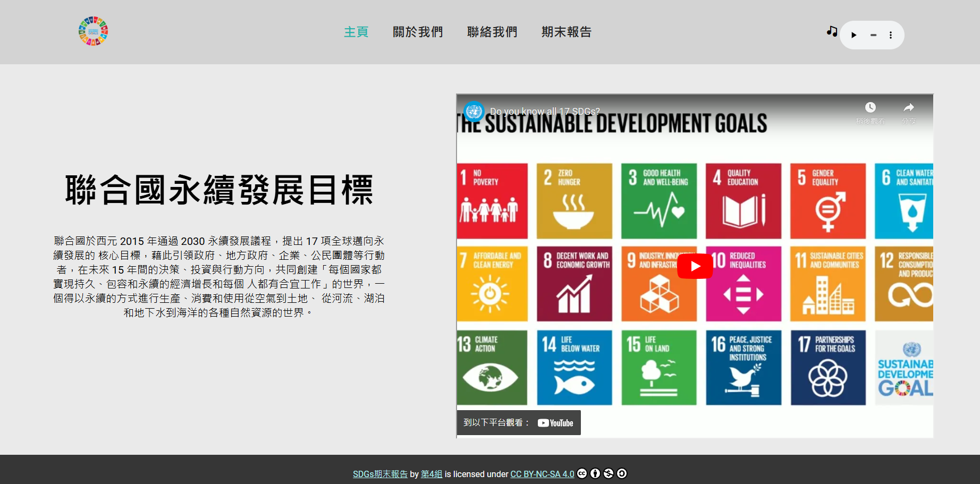Viewport: 980px width, 484px height.
Task: Play the background music audio
Action: [854, 35]
